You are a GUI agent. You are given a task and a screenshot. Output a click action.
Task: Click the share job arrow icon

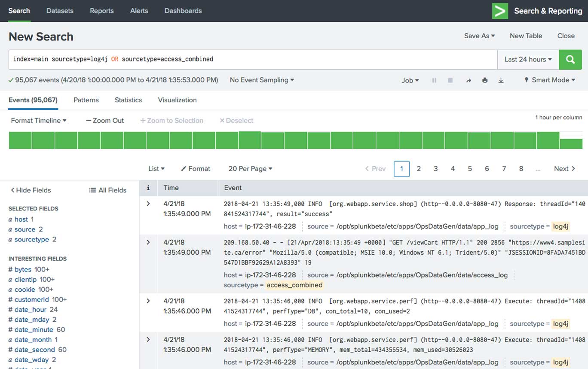pyautogui.click(x=469, y=80)
